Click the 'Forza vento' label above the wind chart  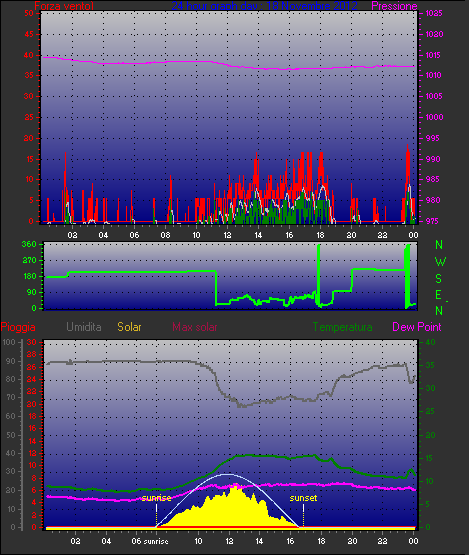64,6
